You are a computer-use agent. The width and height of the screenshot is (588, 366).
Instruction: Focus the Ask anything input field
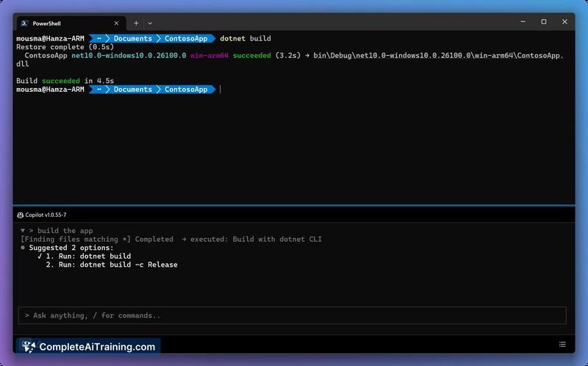click(x=292, y=315)
